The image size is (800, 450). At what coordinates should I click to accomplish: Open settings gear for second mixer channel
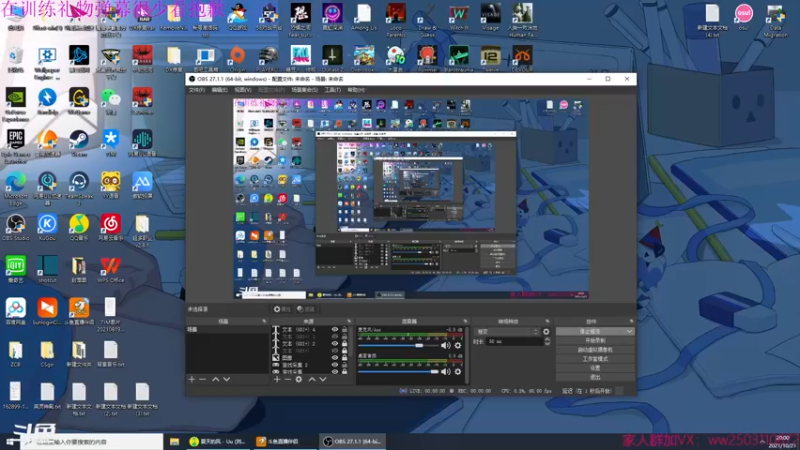coord(458,372)
